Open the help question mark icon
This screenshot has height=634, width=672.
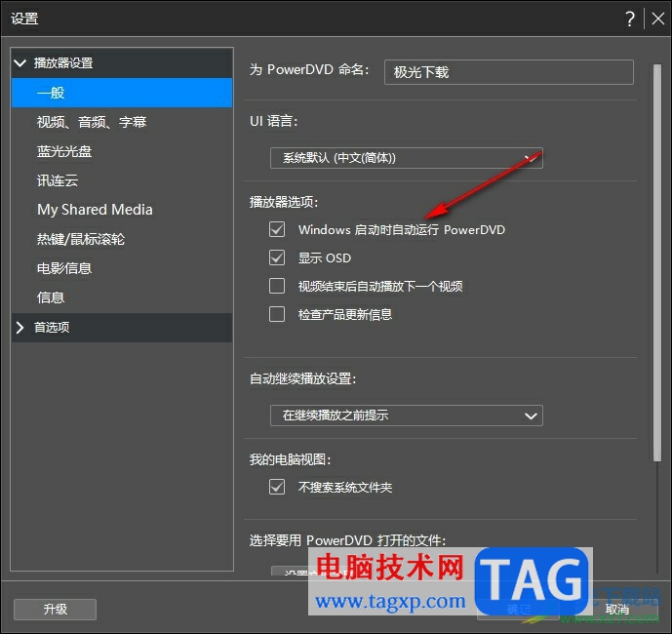click(629, 19)
